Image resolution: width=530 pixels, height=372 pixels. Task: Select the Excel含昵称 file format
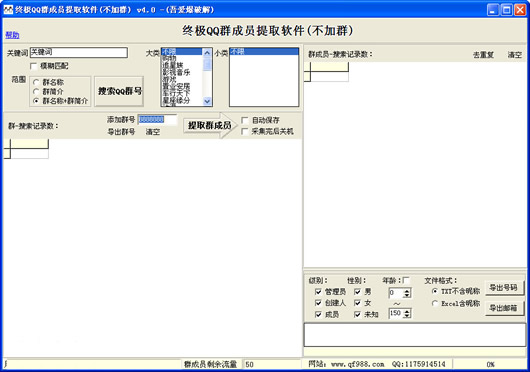point(435,303)
